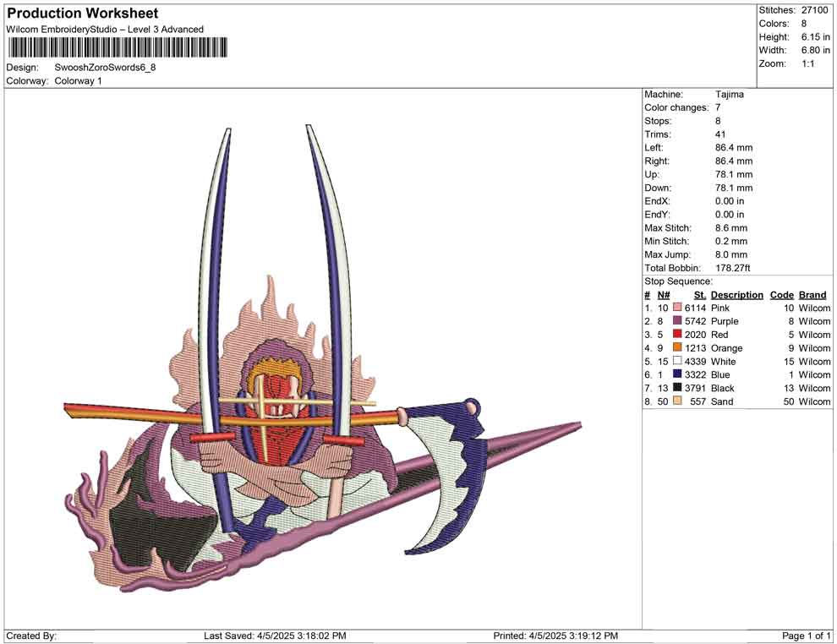Image resolution: width=837 pixels, height=644 pixels.
Task: Click the St. column header
Action: [x=699, y=295]
